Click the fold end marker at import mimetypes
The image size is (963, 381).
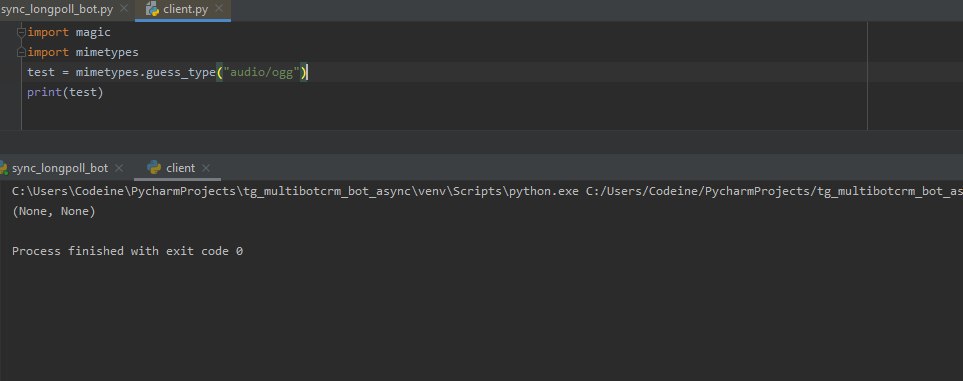(21, 52)
